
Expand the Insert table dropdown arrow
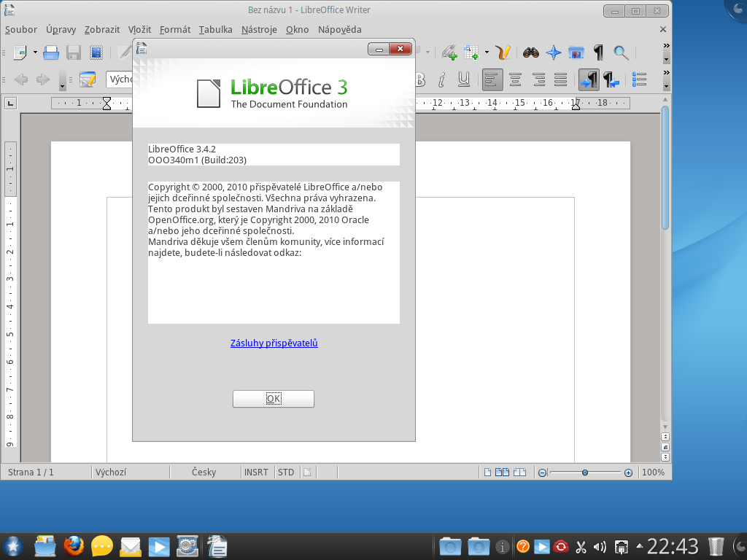coord(487,52)
